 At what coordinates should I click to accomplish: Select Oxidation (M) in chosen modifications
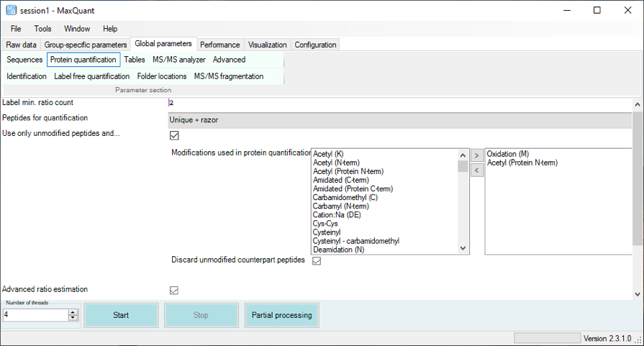pyautogui.click(x=507, y=154)
